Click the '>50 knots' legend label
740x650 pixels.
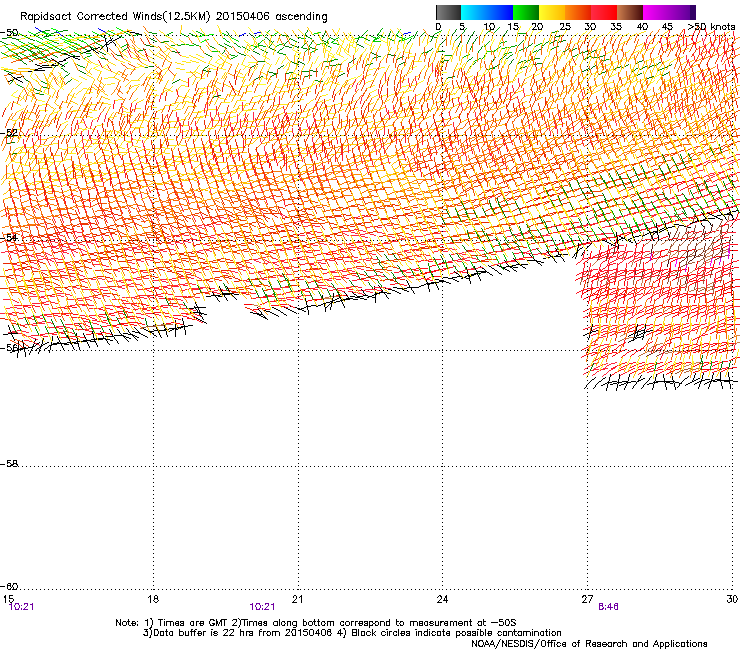point(711,27)
